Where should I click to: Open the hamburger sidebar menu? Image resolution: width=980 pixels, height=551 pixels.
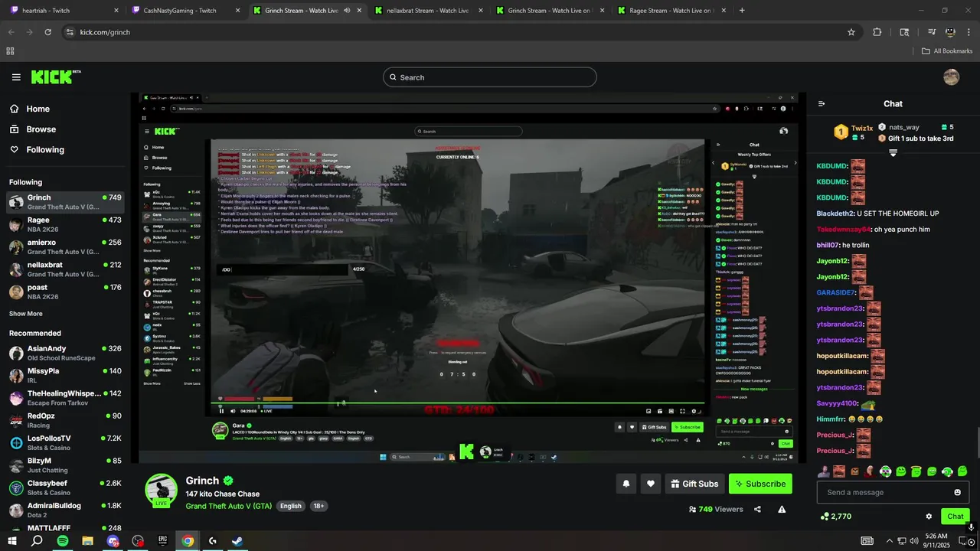[x=16, y=77]
